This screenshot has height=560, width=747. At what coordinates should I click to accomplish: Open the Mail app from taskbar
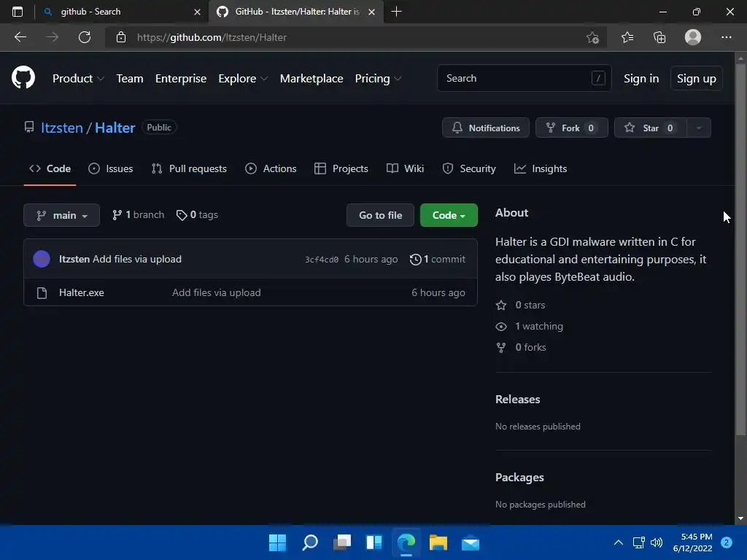coord(471,542)
